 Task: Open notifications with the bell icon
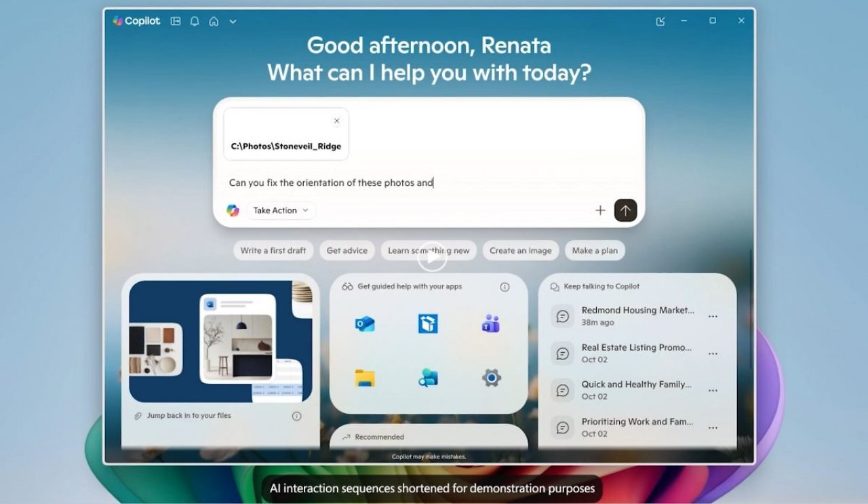click(195, 21)
